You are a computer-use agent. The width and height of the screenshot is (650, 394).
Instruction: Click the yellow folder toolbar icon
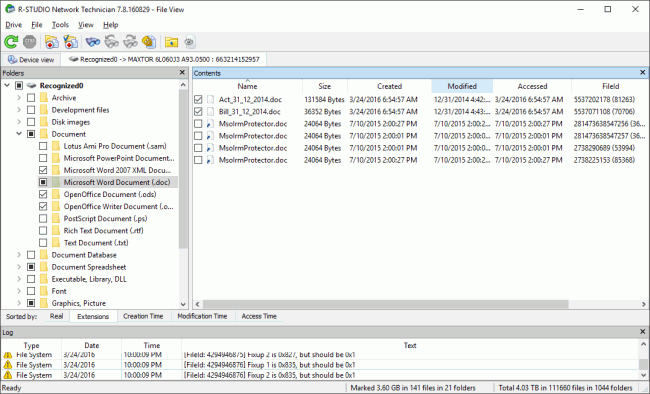[x=171, y=41]
